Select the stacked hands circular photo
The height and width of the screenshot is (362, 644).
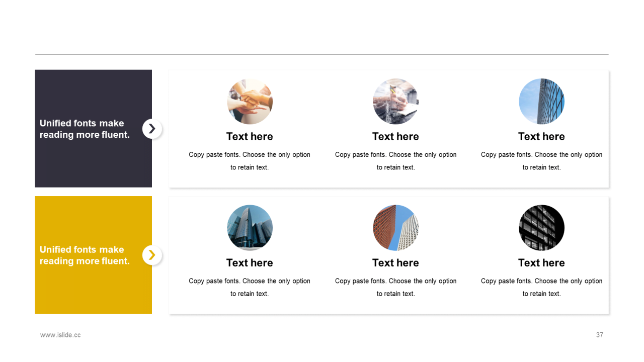point(250,102)
